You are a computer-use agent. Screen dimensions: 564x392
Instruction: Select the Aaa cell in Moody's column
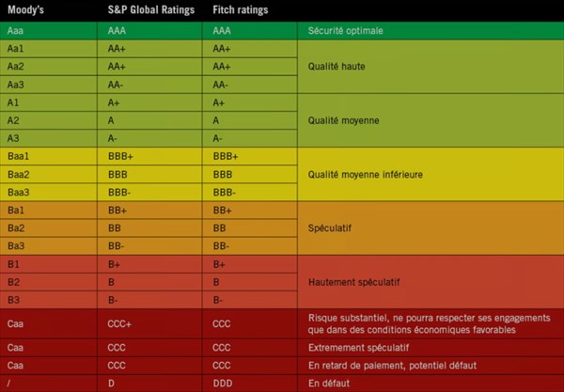[16, 30]
